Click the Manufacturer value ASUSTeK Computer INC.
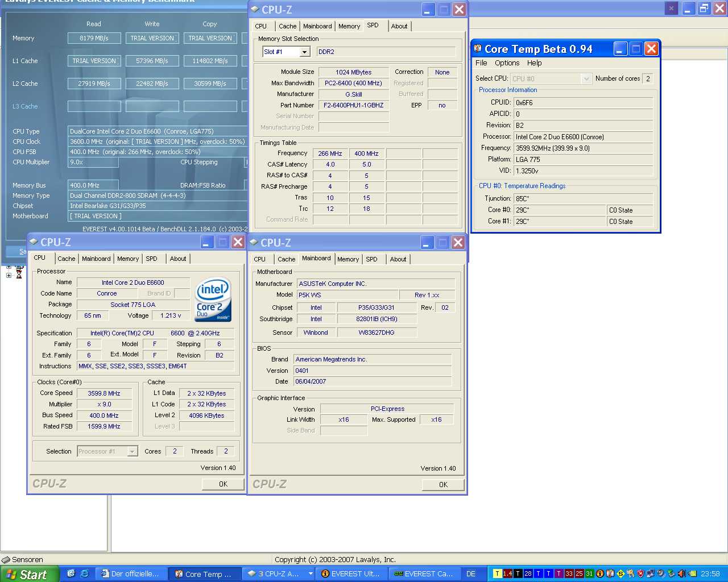Screen dimensions: 728x582 (x=376, y=284)
